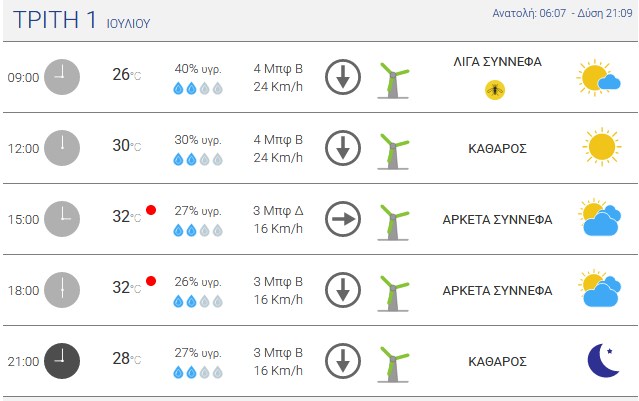Image resolution: width=639 pixels, height=401 pixels.
Task: Click the 4 Μπφ Β wind reading at 12:00
Action: 278,139
